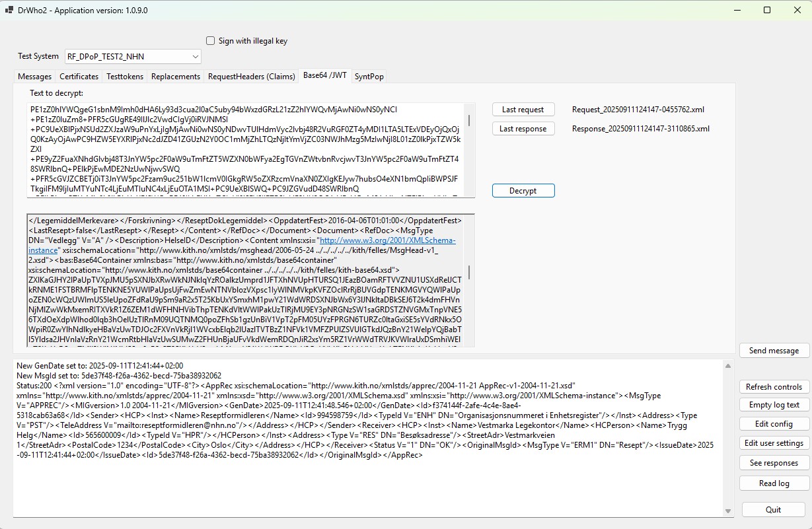Click the Last request button

click(523, 109)
